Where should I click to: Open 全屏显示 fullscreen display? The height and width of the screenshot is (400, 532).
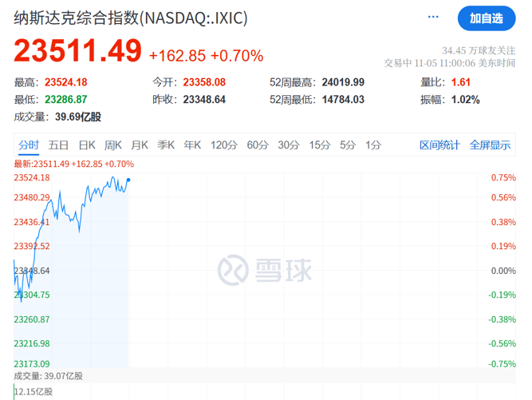[x=490, y=145]
